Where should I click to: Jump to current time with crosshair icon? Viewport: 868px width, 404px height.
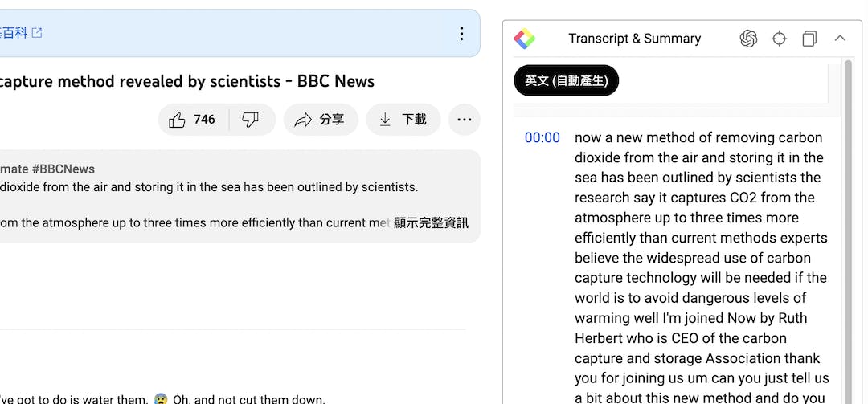click(779, 39)
